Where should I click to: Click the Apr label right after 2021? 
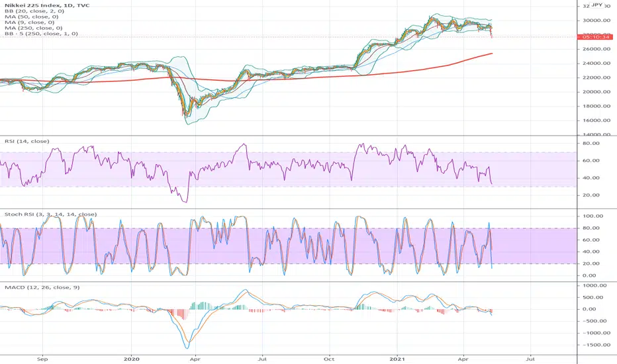pos(463,359)
